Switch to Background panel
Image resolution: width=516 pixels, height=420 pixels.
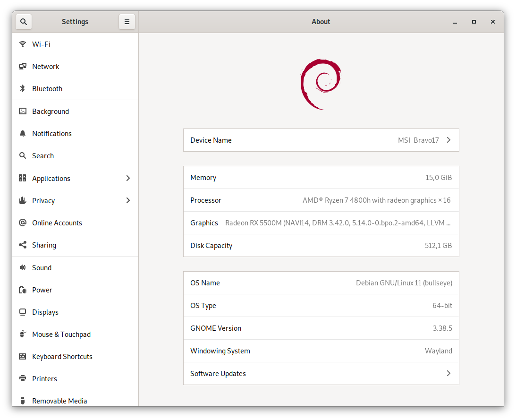76,111
